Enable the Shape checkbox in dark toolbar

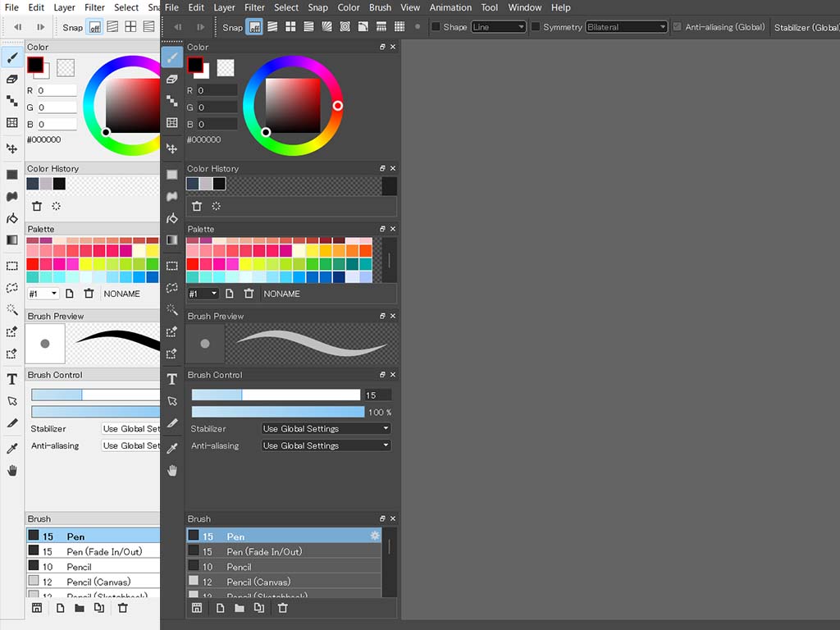[x=436, y=27]
